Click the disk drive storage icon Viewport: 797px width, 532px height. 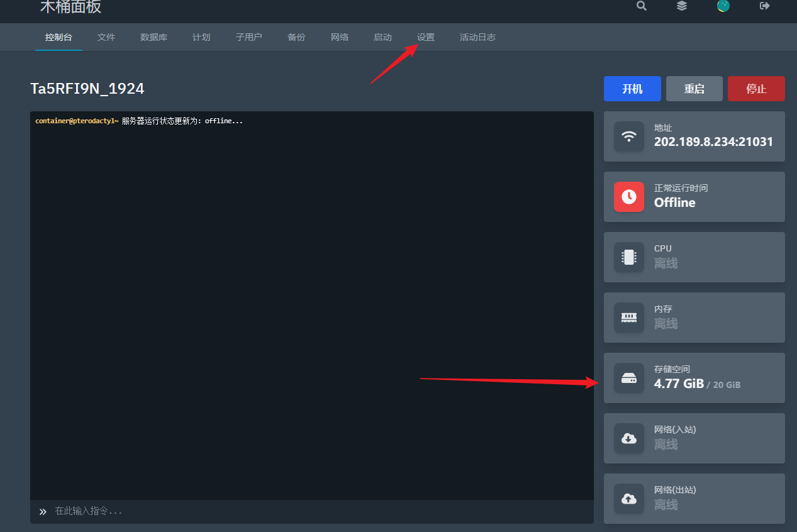(629, 378)
